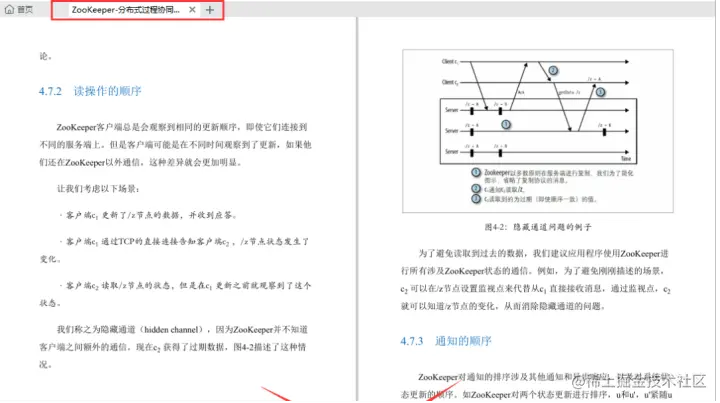Open the 首页 home tab
The image size is (720, 403).
tap(19, 9)
